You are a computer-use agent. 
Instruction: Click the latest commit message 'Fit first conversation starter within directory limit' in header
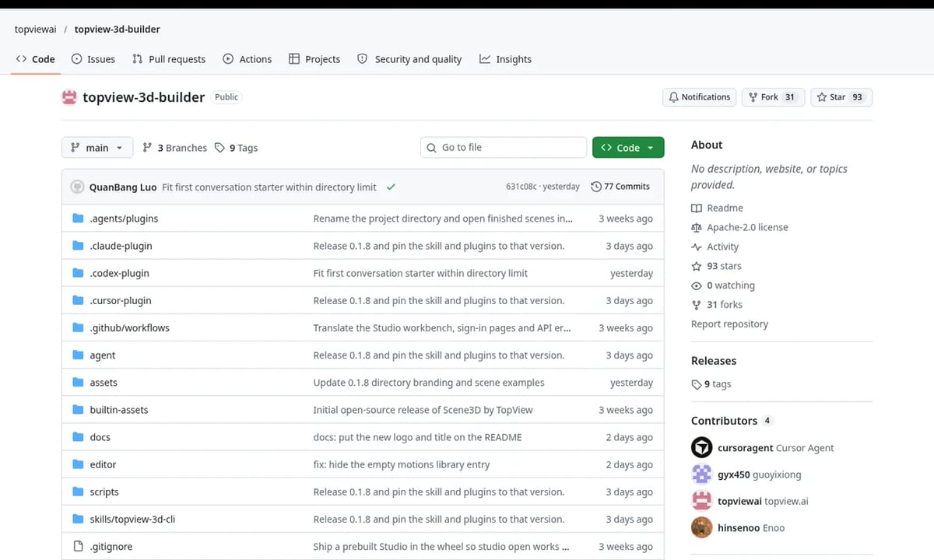tap(269, 187)
